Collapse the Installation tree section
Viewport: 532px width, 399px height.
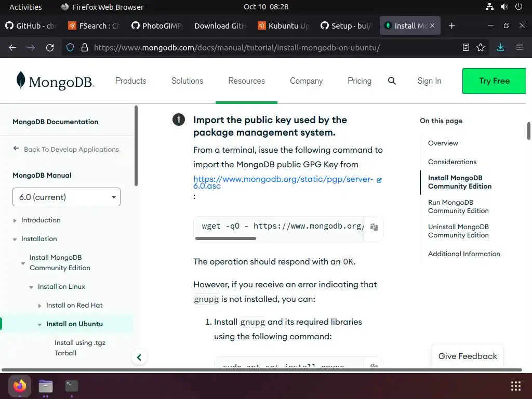click(15, 239)
